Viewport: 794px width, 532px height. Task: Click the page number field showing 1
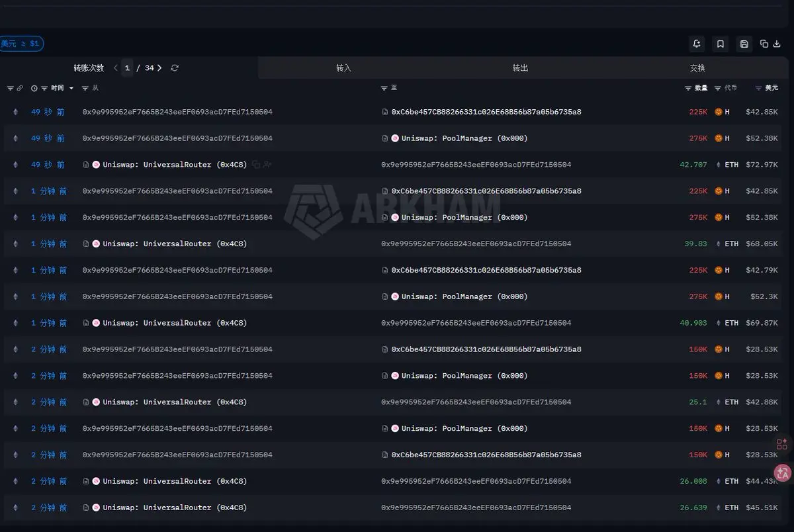[127, 68]
